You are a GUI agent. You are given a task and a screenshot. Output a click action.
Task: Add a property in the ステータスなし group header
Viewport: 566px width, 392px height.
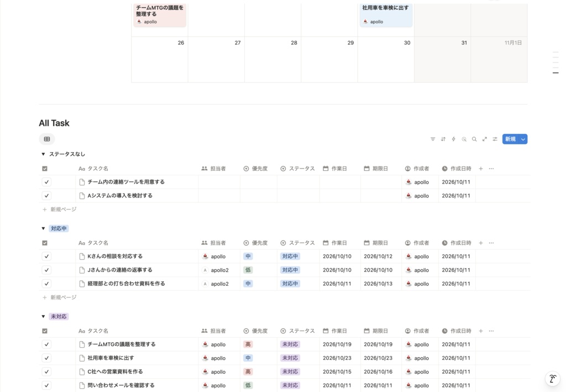point(481,169)
